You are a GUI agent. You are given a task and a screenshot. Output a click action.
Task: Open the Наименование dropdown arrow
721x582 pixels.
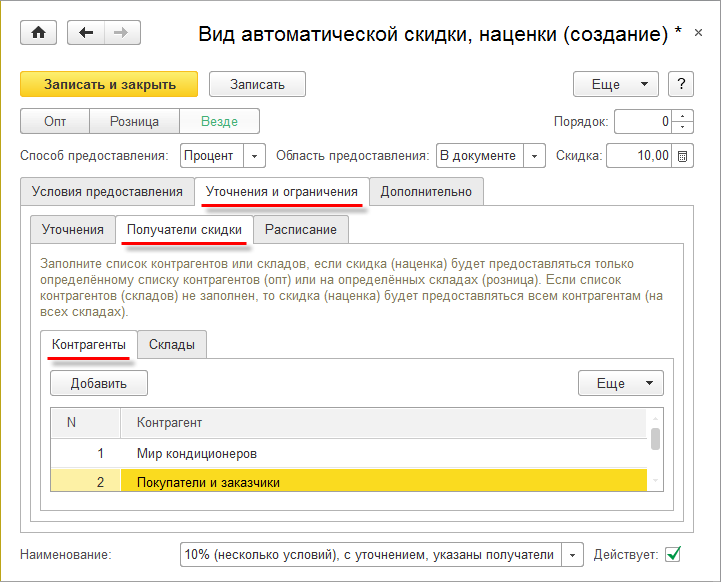(x=572, y=554)
